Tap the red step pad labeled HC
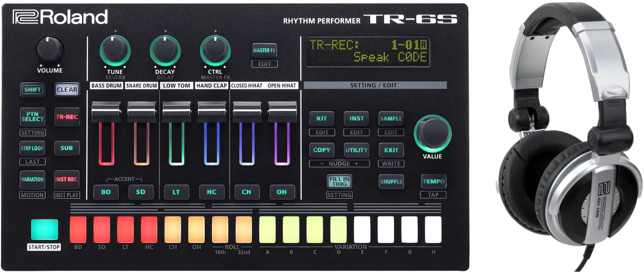 tap(149, 230)
